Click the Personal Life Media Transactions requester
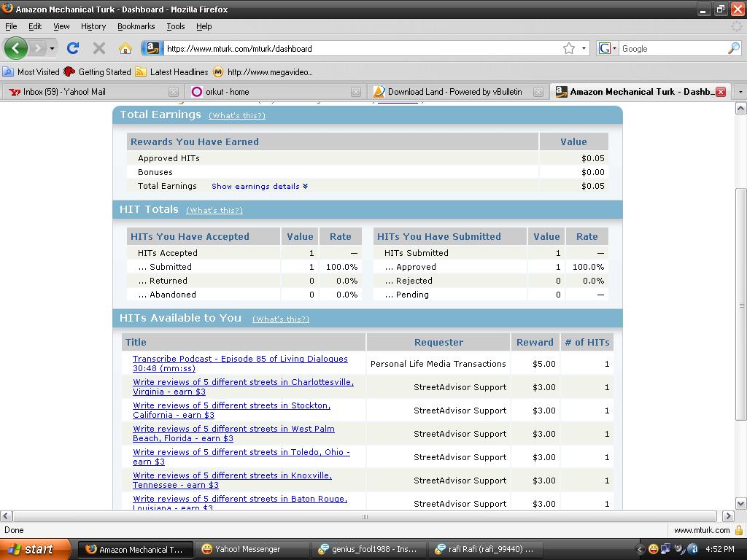Image resolution: width=747 pixels, height=560 pixels. 438,364
